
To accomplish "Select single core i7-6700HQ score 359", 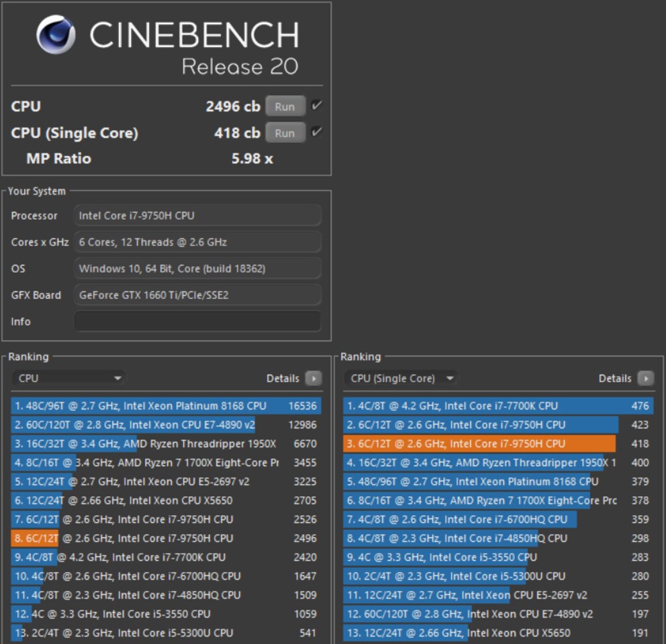I will tap(498, 519).
